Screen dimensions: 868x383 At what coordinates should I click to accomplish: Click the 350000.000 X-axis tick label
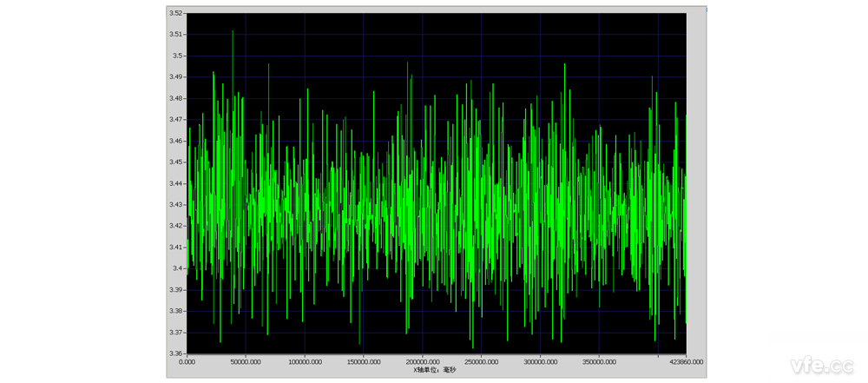[599, 361]
